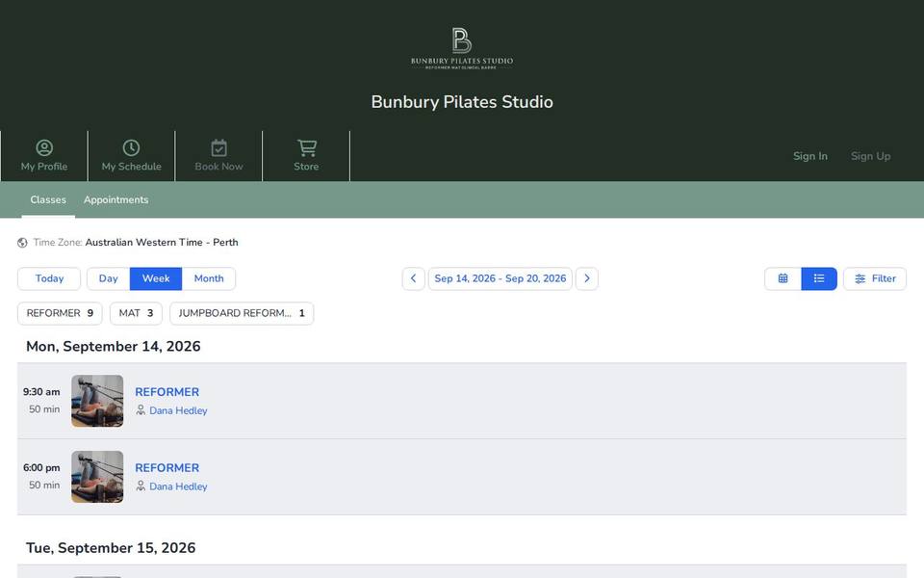
Task: Click the Bunbury Pilates Studio title
Action: [x=462, y=102]
